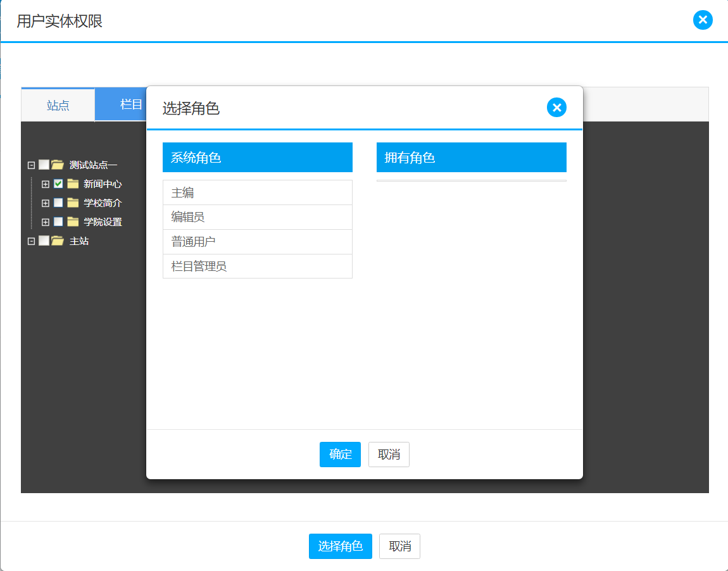
Task: Switch to the 站点 tab
Action: click(58, 105)
